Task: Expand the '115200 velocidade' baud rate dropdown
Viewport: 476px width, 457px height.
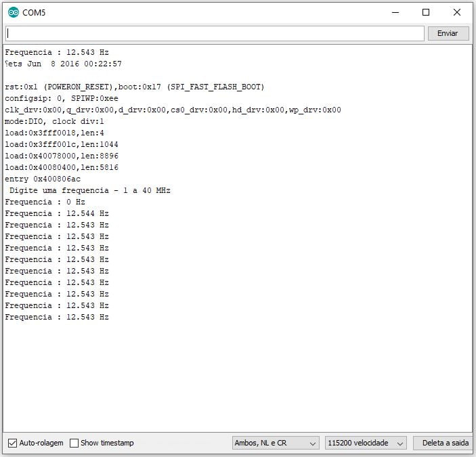Action: click(x=366, y=443)
